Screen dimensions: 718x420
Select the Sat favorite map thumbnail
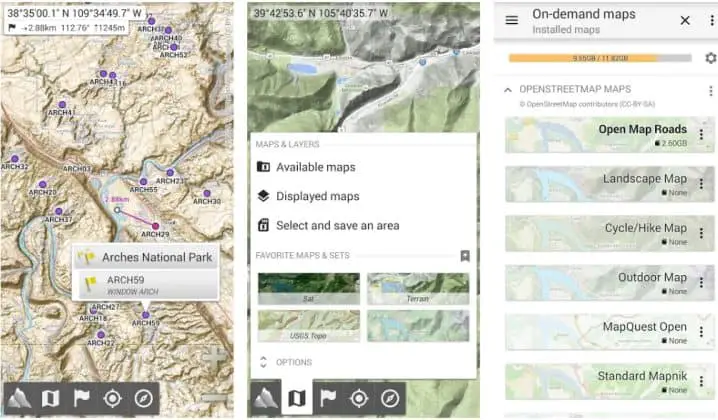coord(308,289)
